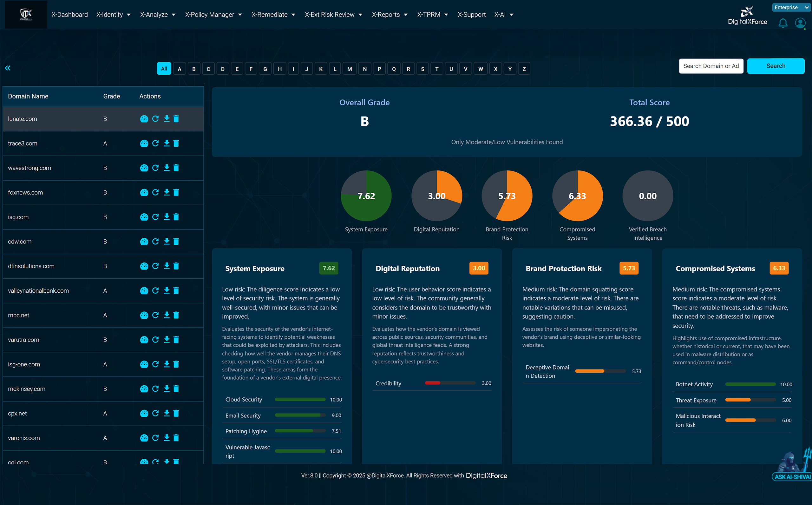Click the Verified Breach Intelligence chart
Image resolution: width=812 pixels, height=505 pixels.
click(x=647, y=196)
